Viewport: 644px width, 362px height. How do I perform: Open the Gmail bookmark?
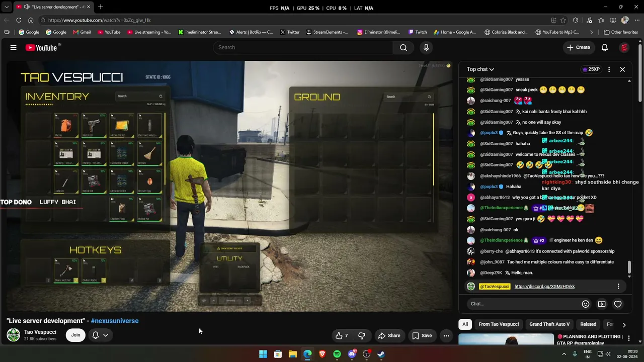coord(82,32)
